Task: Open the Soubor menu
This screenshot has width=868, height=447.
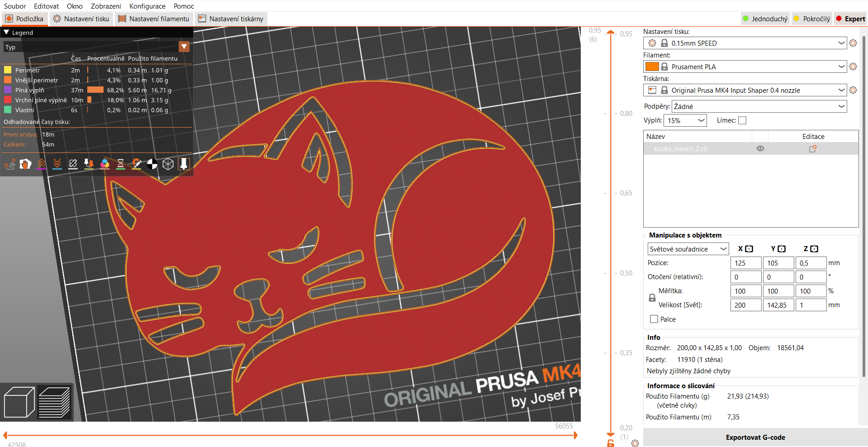Action: 15,6
